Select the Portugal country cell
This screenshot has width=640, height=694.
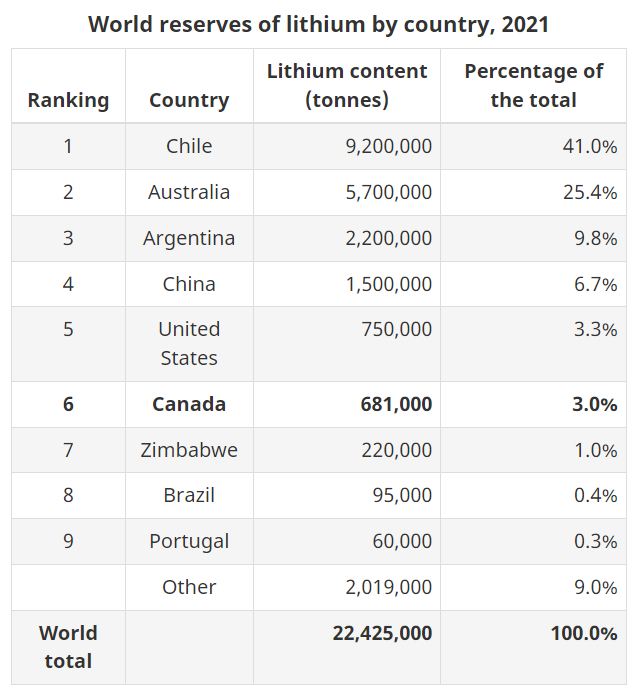tap(189, 541)
